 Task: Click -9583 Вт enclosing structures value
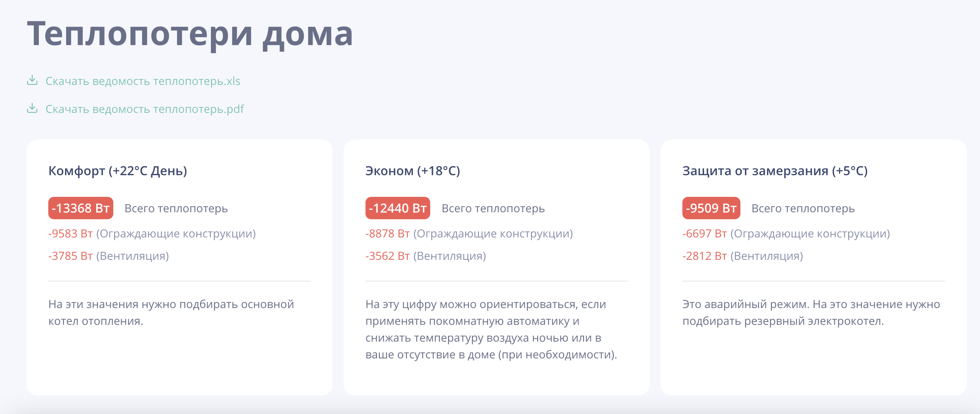coord(70,234)
